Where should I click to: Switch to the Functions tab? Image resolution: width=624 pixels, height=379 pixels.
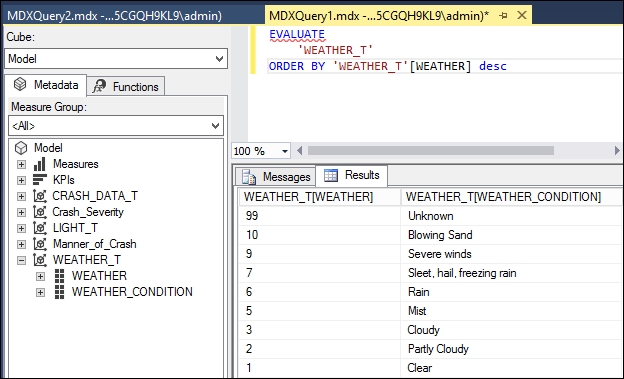click(x=126, y=86)
